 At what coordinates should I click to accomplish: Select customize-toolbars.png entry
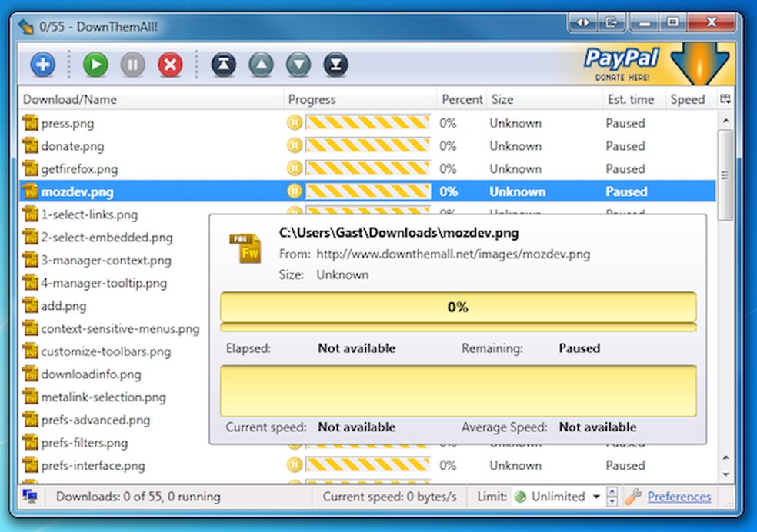pyautogui.click(x=105, y=351)
